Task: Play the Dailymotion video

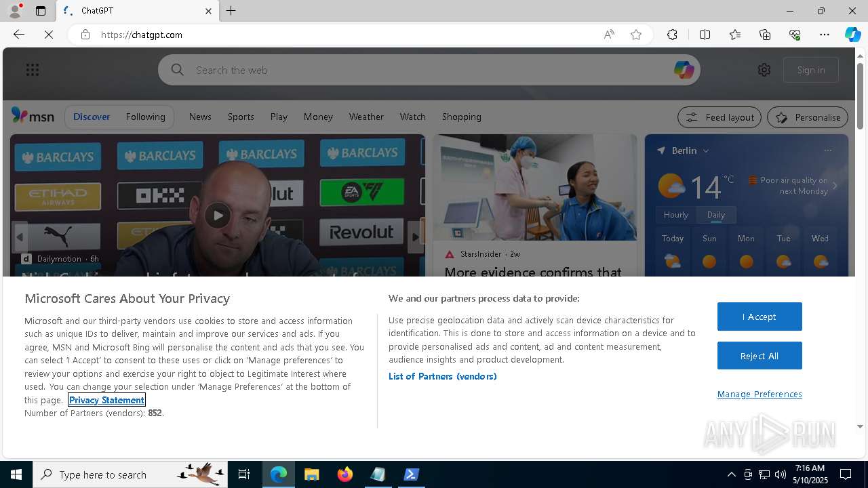Action: (x=218, y=216)
